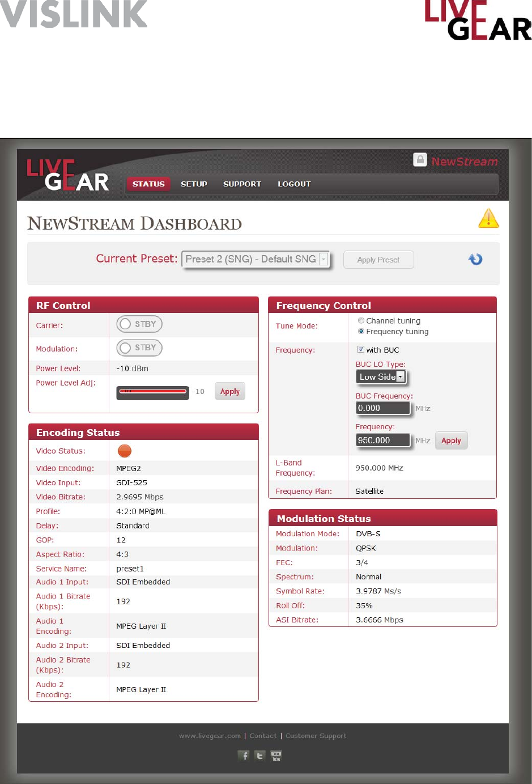The image size is (532, 784).
Task: Click the Spectrum value Normal
Action: 368,577
